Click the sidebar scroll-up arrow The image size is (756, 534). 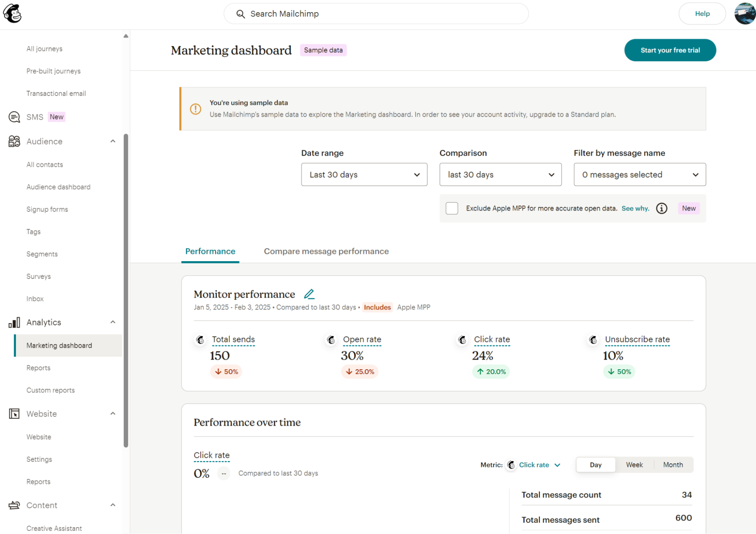pos(126,36)
